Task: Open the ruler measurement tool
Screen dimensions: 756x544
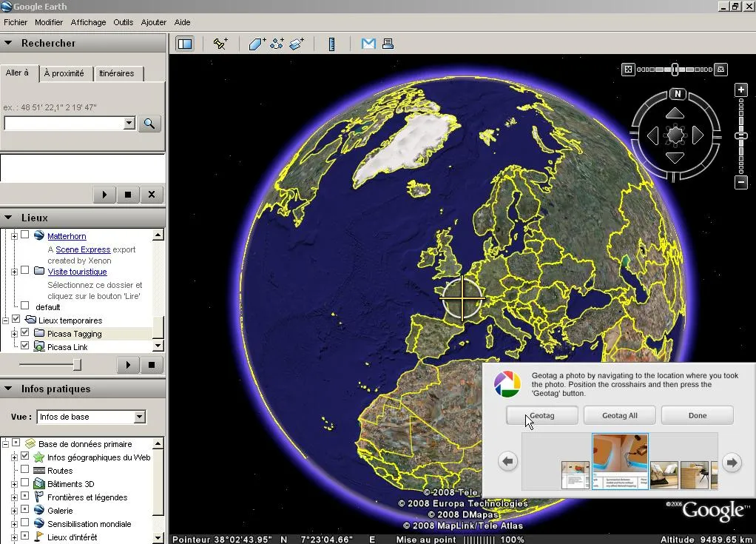Action: pyautogui.click(x=331, y=44)
